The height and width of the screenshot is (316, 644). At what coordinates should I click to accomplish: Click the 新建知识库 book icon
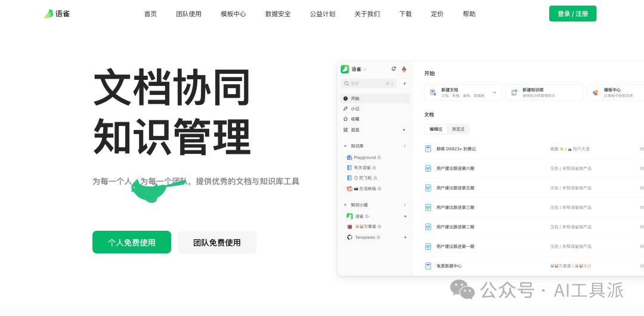click(514, 92)
